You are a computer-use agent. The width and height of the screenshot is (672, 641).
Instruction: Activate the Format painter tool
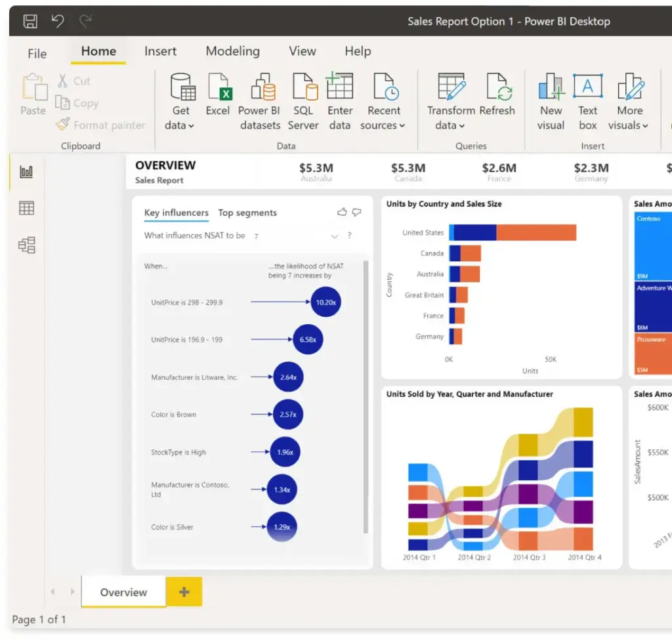tap(100, 125)
